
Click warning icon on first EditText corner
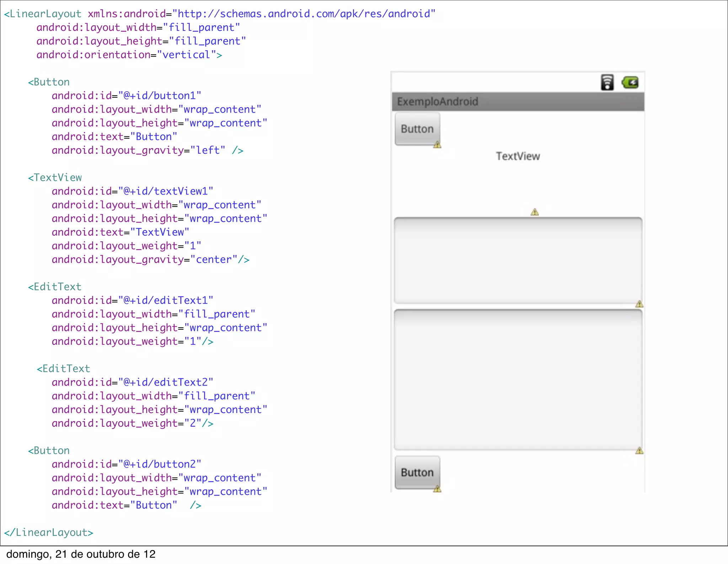coord(639,304)
